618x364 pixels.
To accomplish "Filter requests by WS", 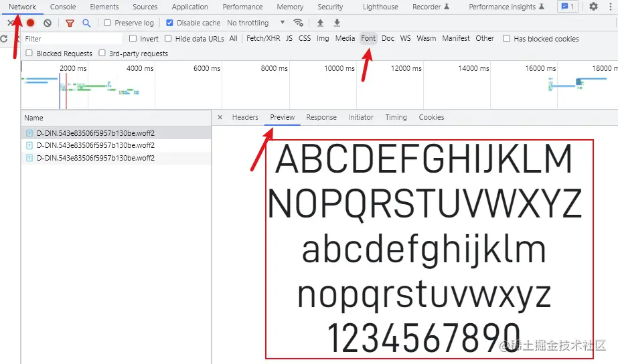I will (x=405, y=39).
